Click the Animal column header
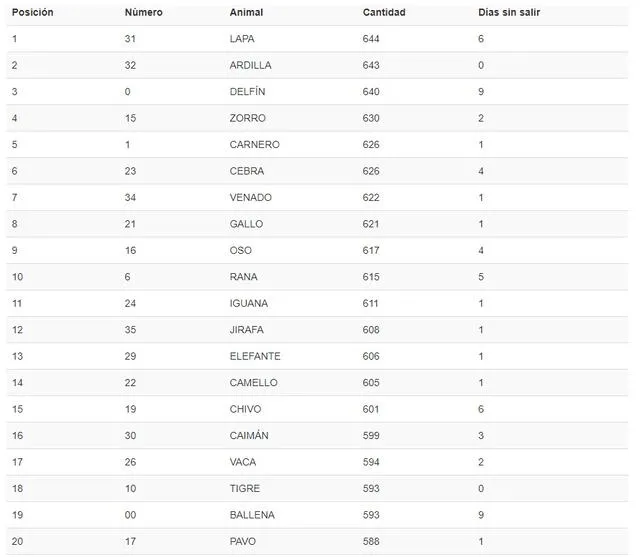The image size is (640, 557). click(246, 13)
